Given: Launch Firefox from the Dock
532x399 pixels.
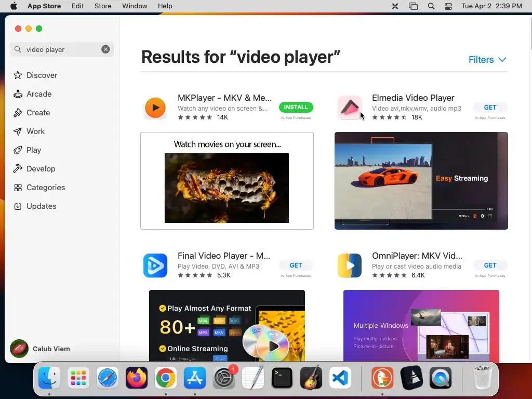Looking at the screenshot, I should pyautogui.click(x=137, y=378).
